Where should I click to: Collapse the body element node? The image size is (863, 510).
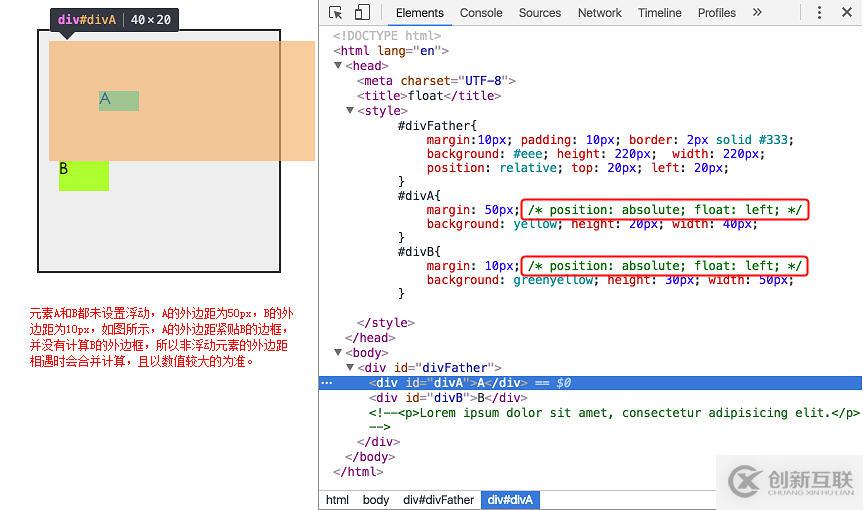338,352
